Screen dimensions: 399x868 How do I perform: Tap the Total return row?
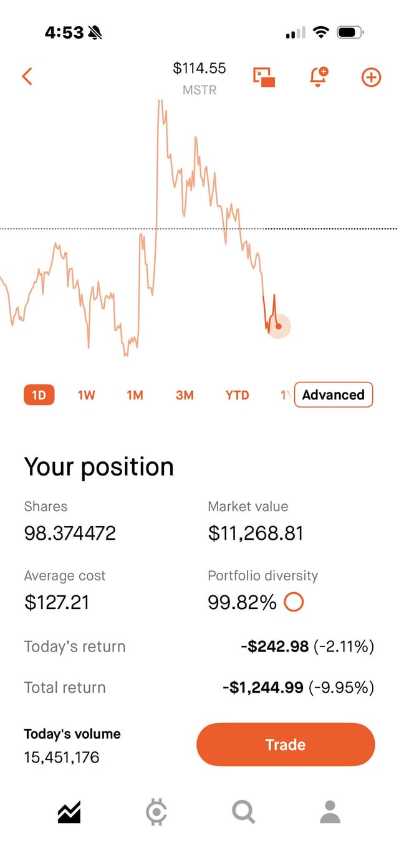[x=199, y=688]
